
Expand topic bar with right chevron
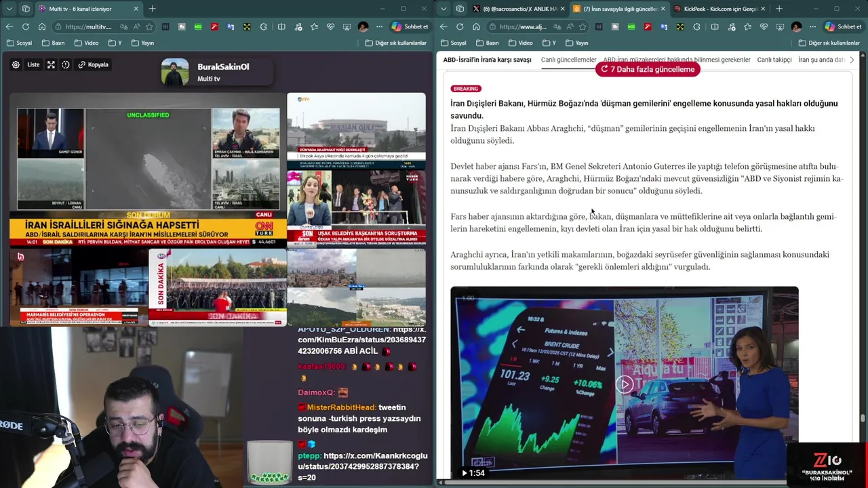(x=852, y=60)
